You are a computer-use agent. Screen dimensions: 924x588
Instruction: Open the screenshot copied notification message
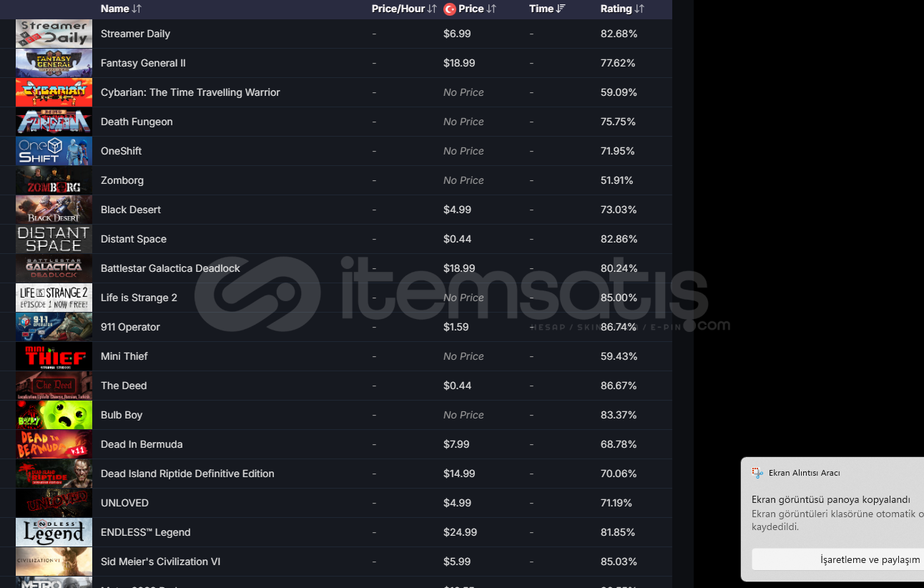(x=831, y=499)
